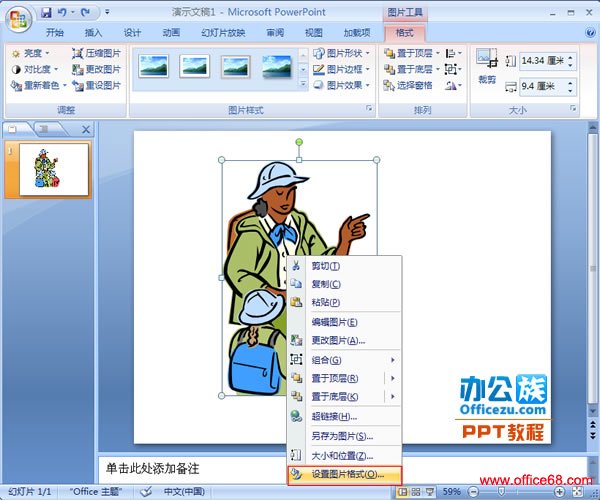
Task: Apply the third picture style thumbnail
Action: [x=236, y=67]
